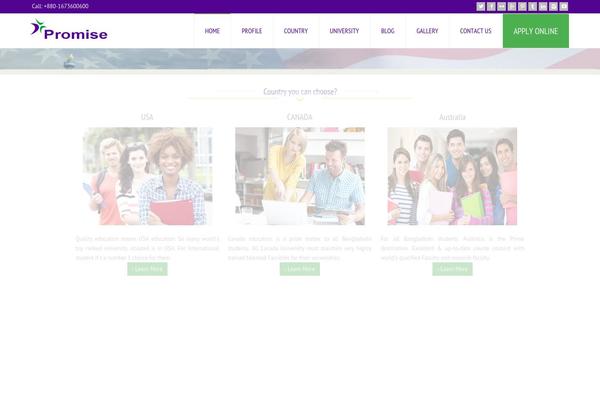Click Learn More under Australia
Screen dimensions: 600x400
pos(452,269)
